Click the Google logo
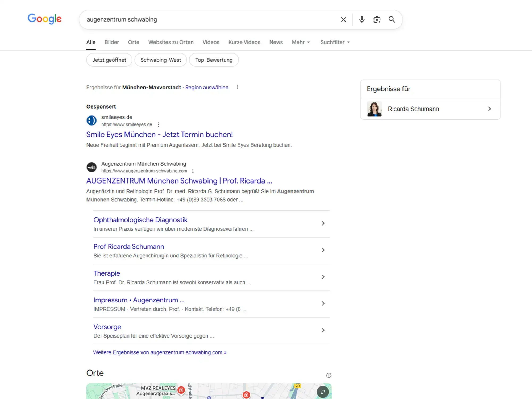 44,19
